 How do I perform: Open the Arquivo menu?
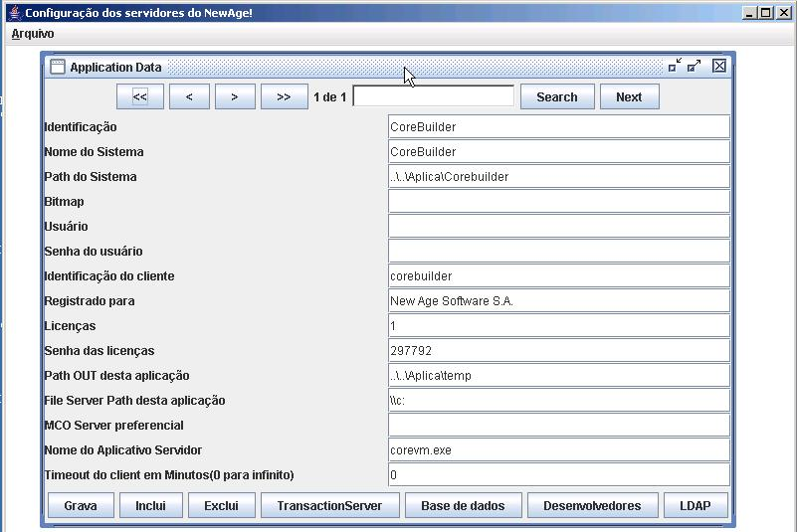(x=33, y=34)
